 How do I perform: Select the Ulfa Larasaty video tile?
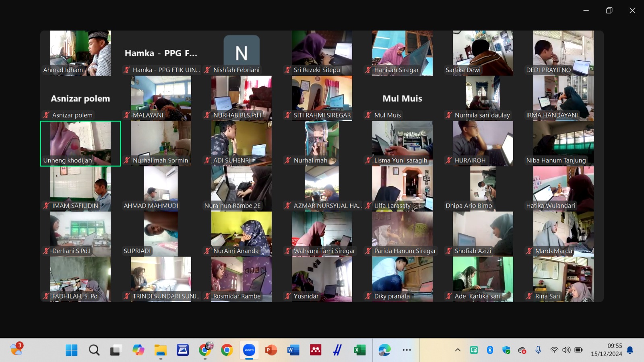402,189
